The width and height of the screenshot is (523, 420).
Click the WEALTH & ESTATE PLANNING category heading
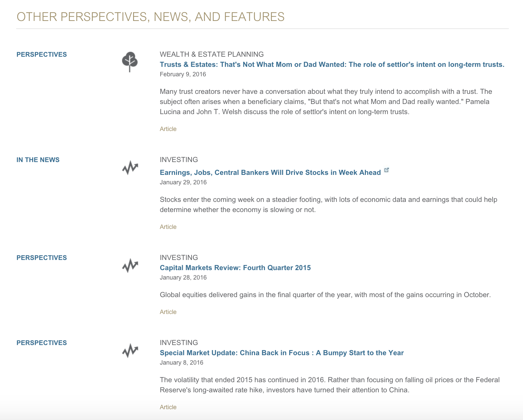211,54
